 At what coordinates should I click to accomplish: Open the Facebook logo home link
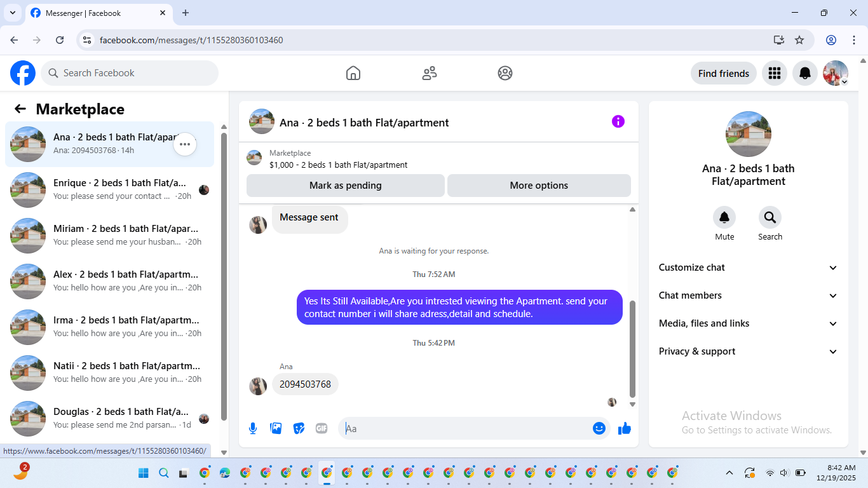pos(23,73)
